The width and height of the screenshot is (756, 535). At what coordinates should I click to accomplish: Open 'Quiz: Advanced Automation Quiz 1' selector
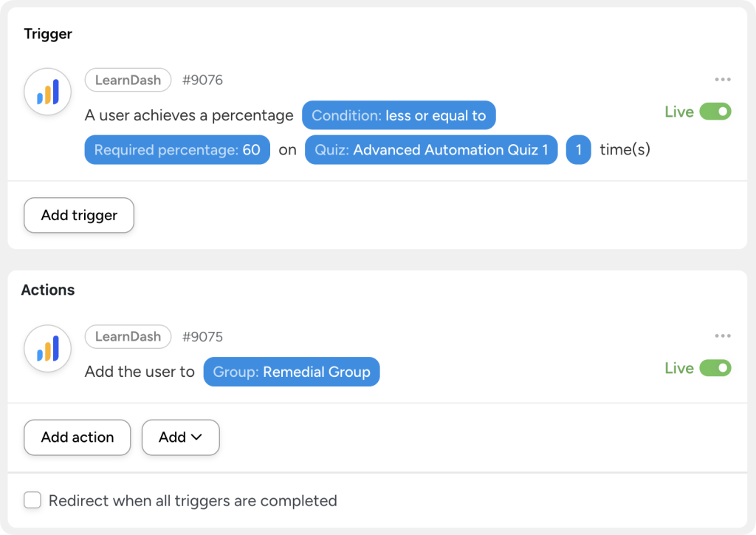tap(430, 149)
